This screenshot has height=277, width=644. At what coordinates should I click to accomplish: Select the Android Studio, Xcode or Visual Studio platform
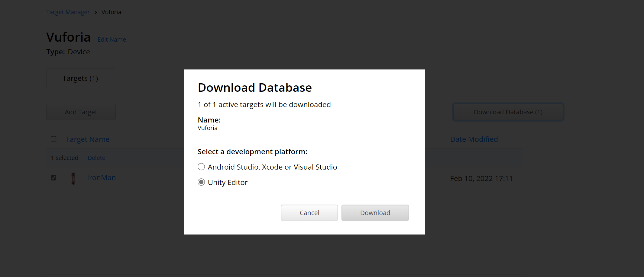coord(201,167)
